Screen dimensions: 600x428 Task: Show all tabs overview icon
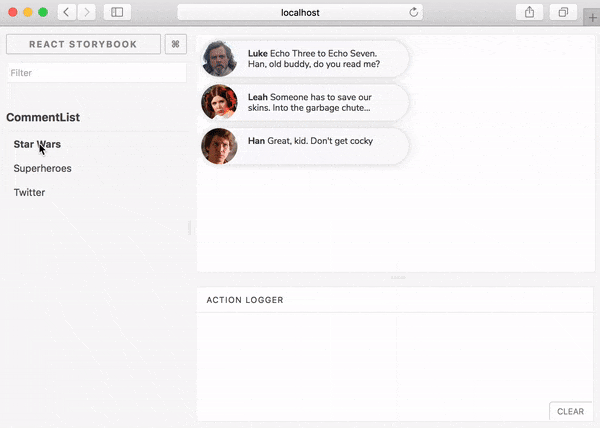(563, 12)
